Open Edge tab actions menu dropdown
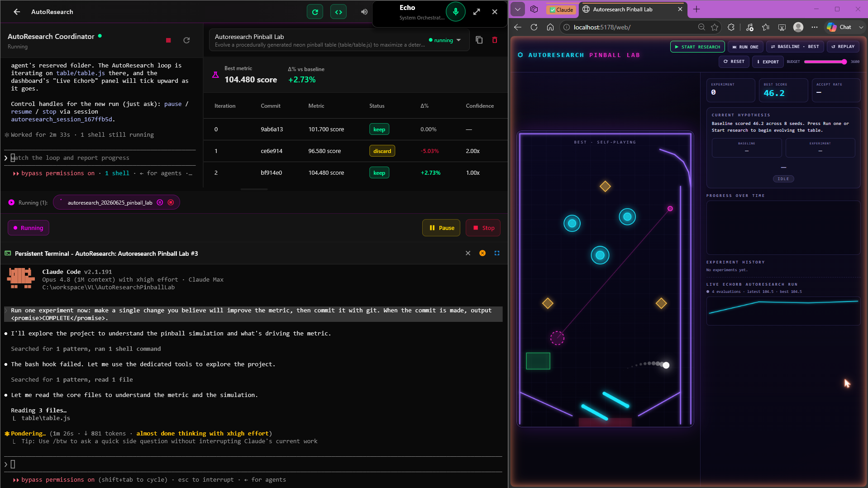Image resolution: width=868 pixels, height=488 pixels. coord(518,9)
